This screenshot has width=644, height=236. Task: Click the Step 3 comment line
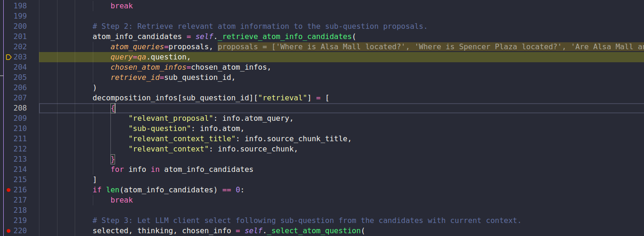pos(307,221)
